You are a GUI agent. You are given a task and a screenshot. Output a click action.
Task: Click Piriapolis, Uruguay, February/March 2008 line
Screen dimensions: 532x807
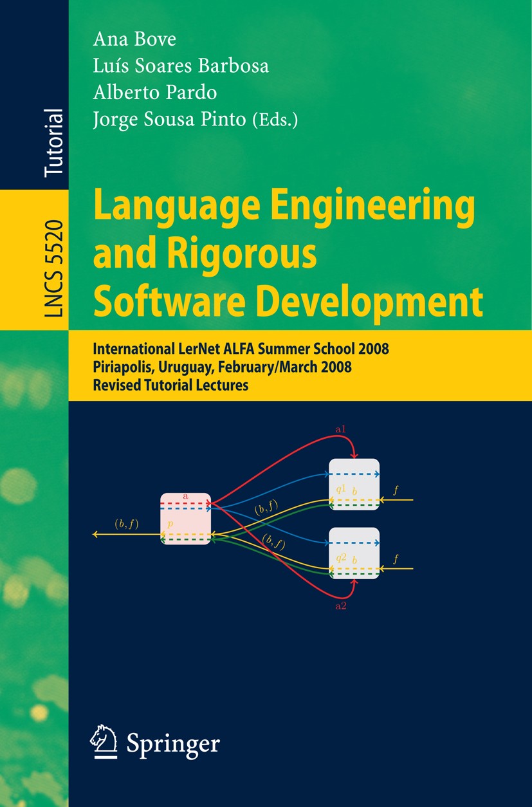click(x=223, y=368)
